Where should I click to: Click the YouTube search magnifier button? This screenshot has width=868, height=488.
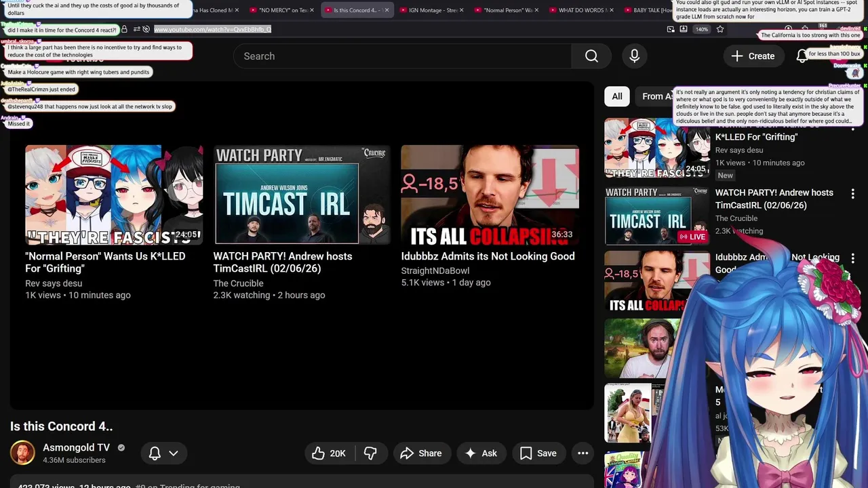[x=591, y=56]
